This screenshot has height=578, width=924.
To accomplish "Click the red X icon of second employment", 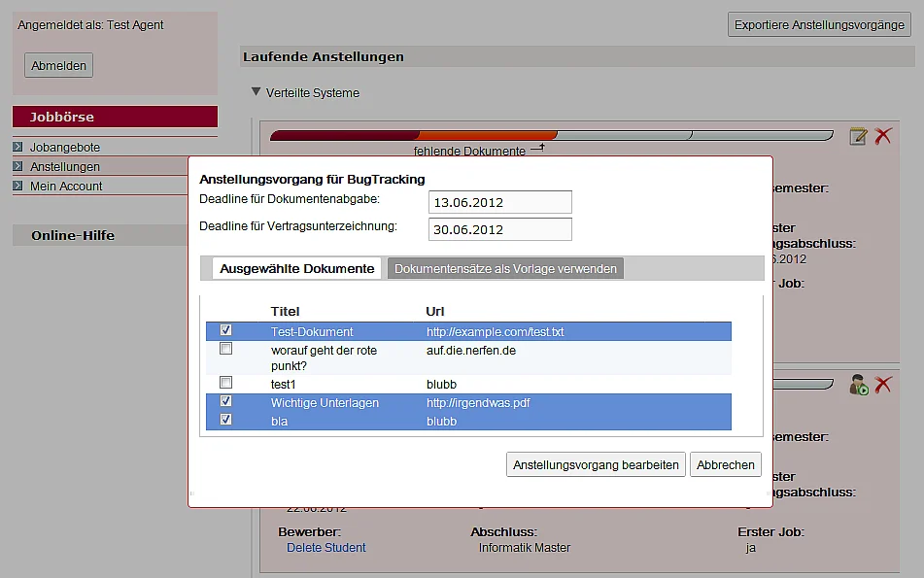I will pyautogui.click(x=883, y=385).
